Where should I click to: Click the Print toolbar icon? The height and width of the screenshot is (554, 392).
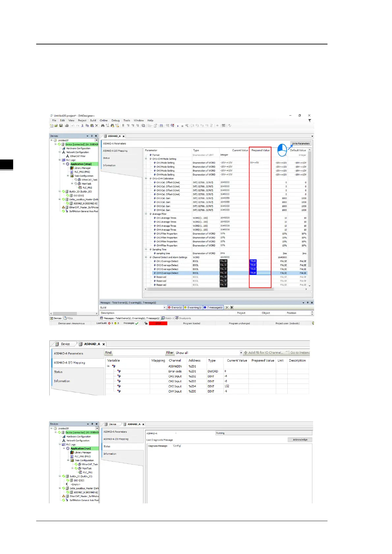(x=67, y=126)
